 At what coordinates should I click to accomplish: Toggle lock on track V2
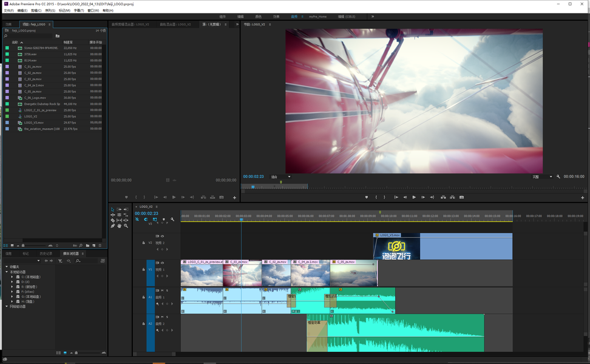click(x=144, y=243)
